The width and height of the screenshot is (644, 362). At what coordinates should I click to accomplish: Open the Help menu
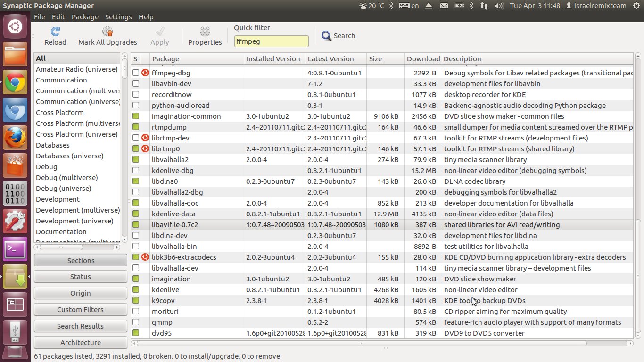pyautogui.click(x=146, y=16)
